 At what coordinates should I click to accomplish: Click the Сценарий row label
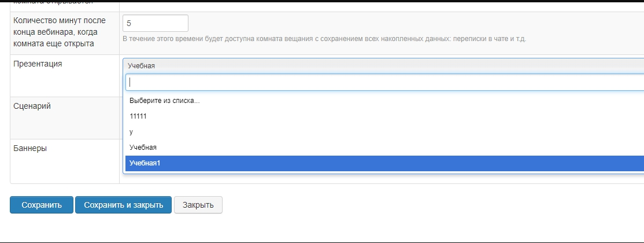33,106
